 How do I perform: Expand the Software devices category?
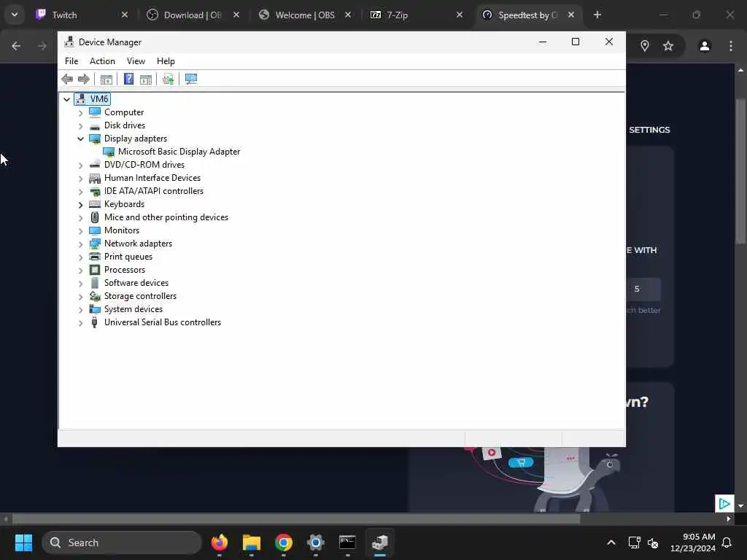pos(80,284)
